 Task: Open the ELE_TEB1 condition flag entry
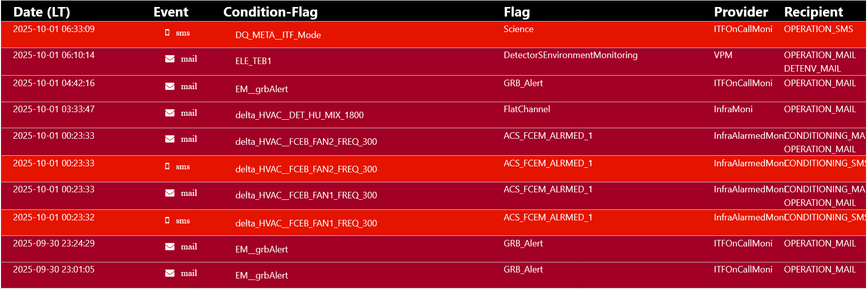253,61
